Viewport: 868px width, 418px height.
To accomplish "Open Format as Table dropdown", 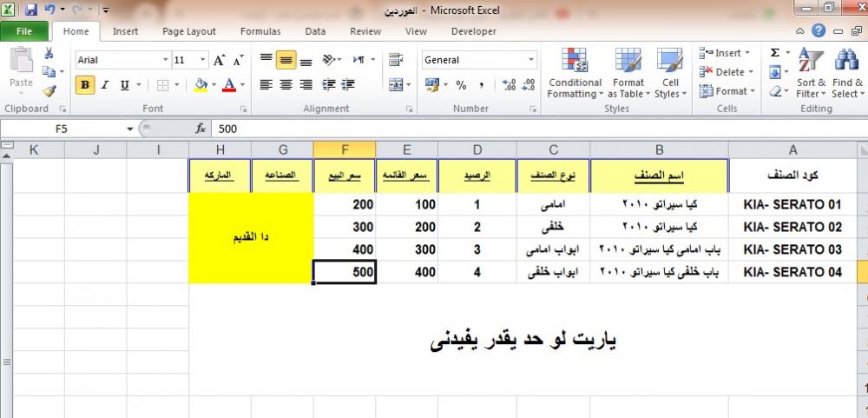I will click(628, 74).
